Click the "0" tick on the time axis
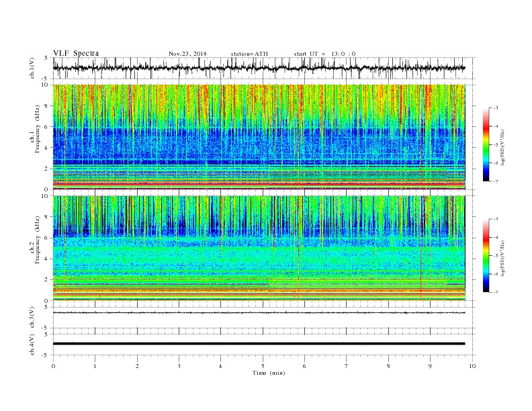The image size is (532, 411). click(x=53, y=366)
